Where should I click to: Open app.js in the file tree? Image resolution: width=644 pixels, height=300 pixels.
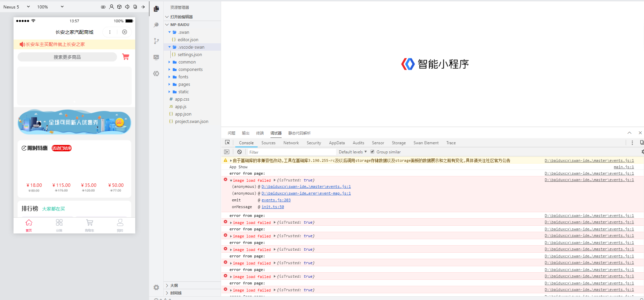pos(181,107)
